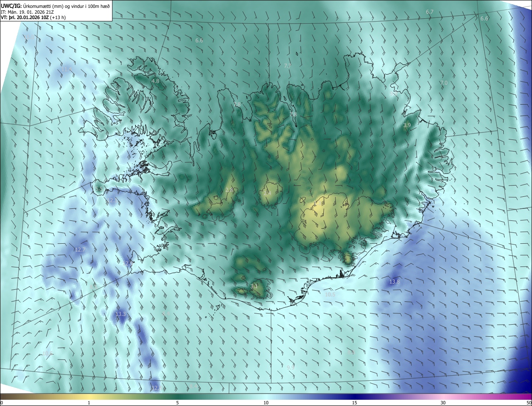Viewport: 532px width, 406px height.
Task: Click the 50 tick label on the color scale
Action: click(x=529, y=403)
